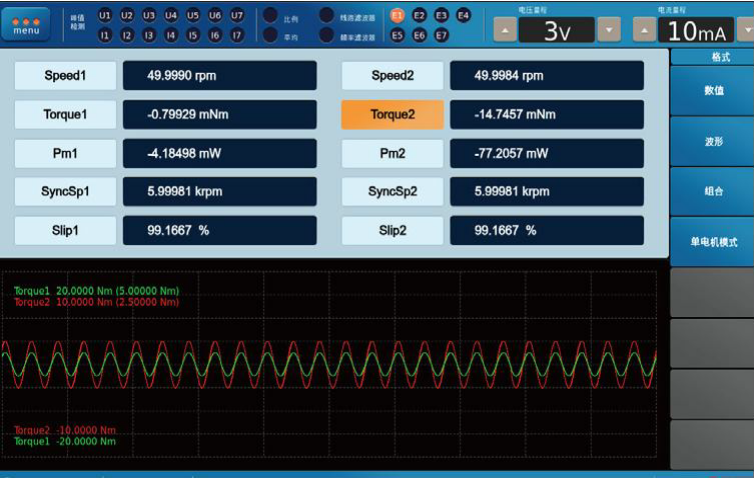
Task: Click the 49.9984 rpm value field
Action: tap(547, 76)
